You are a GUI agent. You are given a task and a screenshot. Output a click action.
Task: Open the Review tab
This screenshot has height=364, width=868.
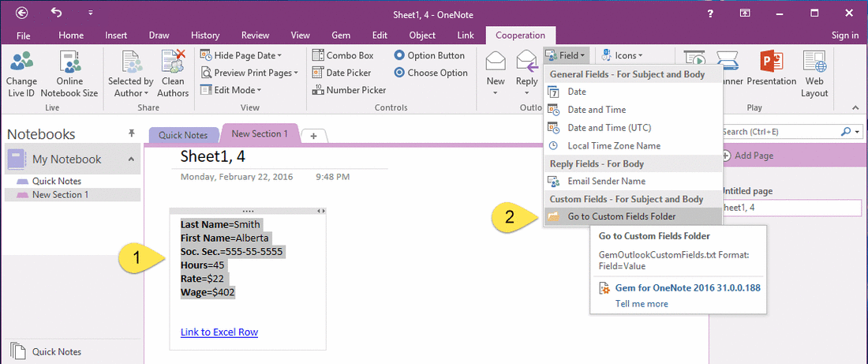[255, 36]
